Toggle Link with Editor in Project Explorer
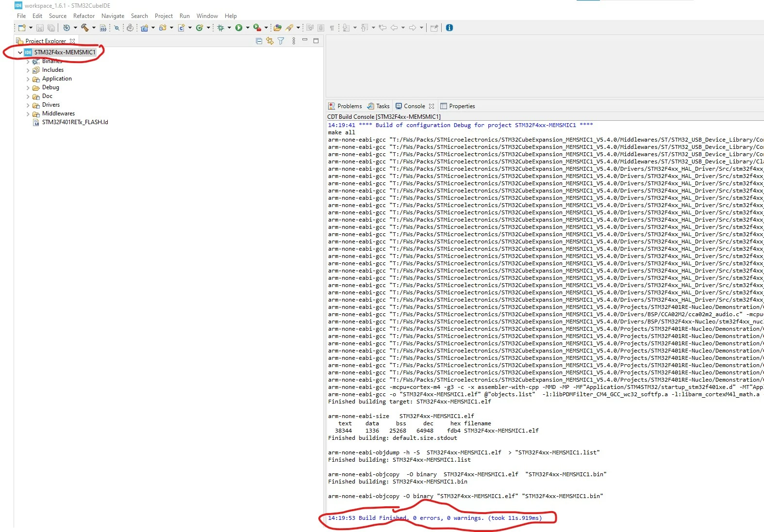 [x=270, y=41]
